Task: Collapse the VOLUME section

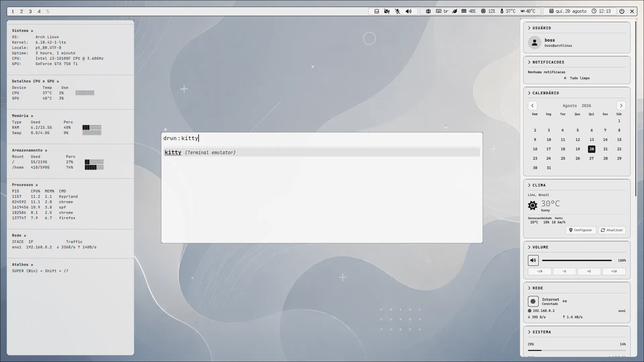Action: pos(529,247)
